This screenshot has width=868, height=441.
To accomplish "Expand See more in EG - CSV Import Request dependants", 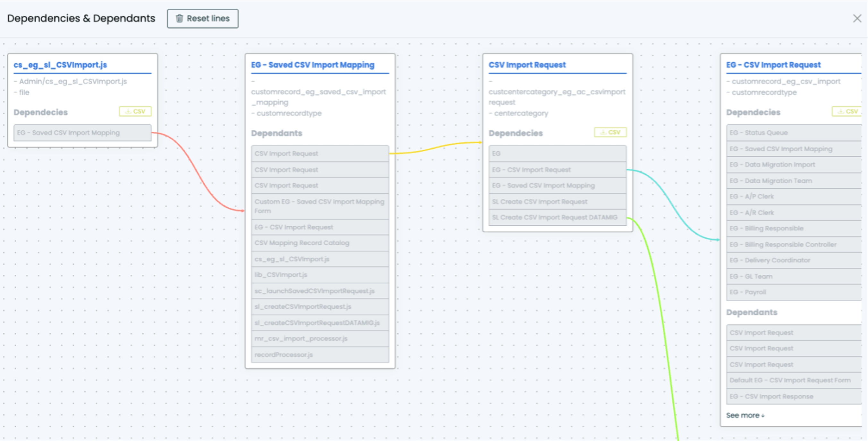I will click(746, 415).
